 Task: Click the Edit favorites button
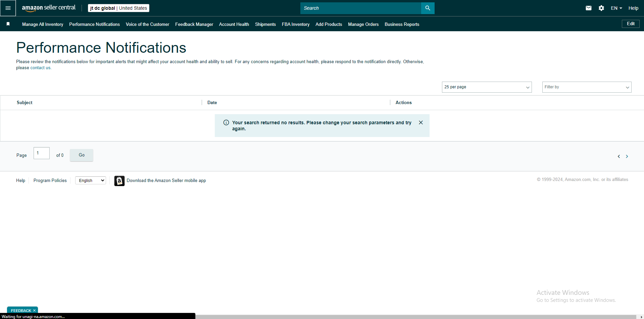click(631, 24)
